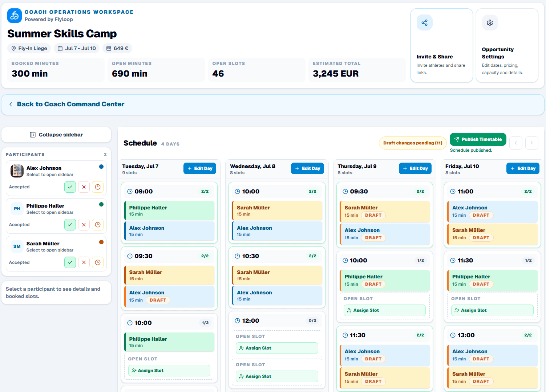Select Alex Johnson booking at Wednesday 10:30
The image size is (546, 392).
(277, 295)
